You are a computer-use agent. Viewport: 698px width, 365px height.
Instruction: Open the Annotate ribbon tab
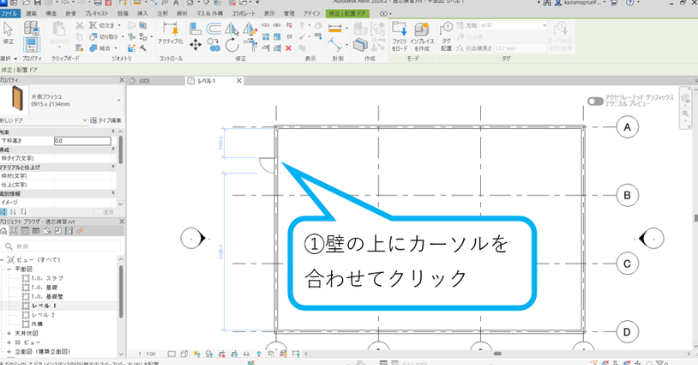pyautogui.click(x=162, y=13)
